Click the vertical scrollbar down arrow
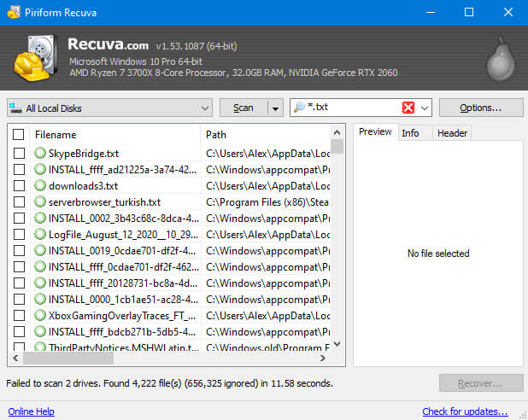Image resolution: width=528 pixels, height=420 pixels. click(x=337, y=344)
